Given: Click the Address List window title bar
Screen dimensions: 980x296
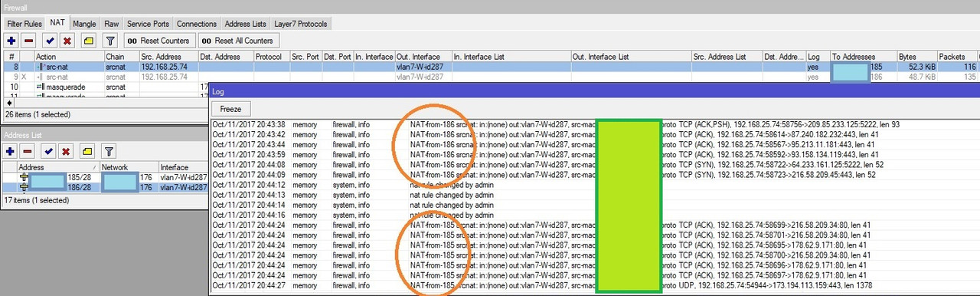Looking at the screenshot, I should coord(104,135).
